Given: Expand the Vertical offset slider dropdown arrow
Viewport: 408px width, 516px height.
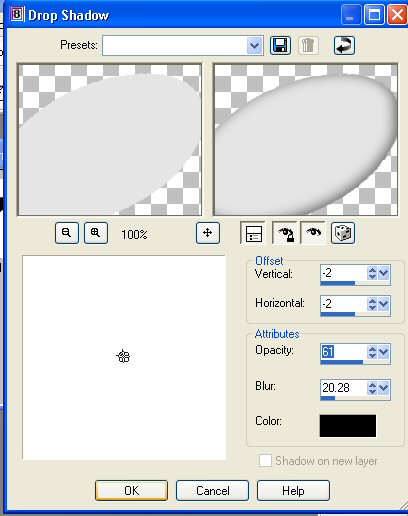Looking at the screenshot, I should coord(384,273).
